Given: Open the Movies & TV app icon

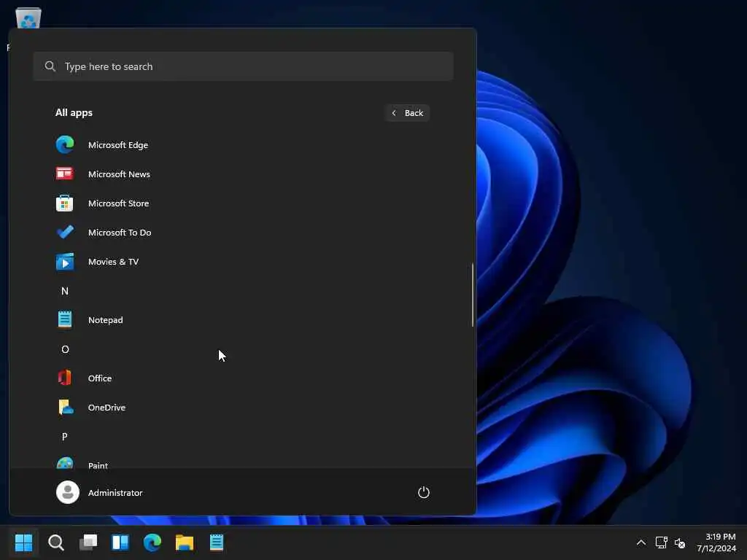Looking at the screenshot, I should (x=65, y=262).
